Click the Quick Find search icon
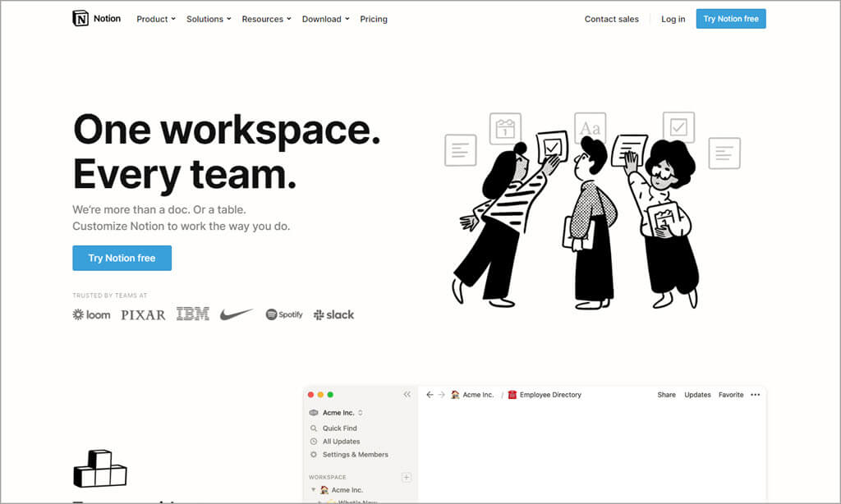841x504 pixels. (x=314, y=428)
